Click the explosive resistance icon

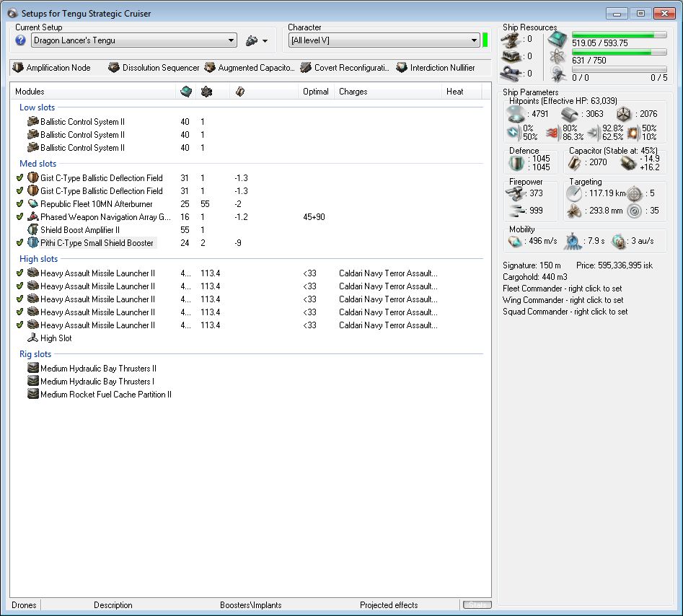click(x=633, y=133)
